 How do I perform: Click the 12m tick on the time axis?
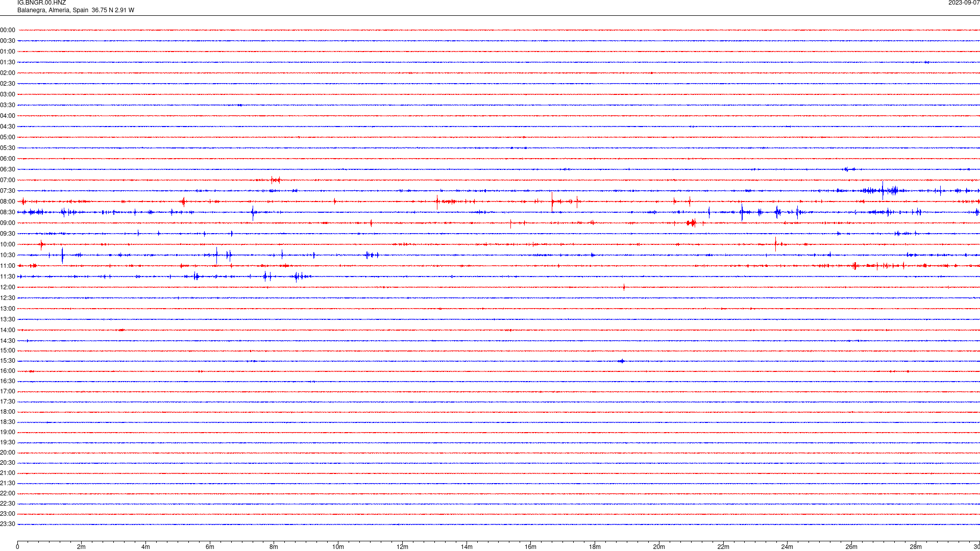[x=402, y=547]
